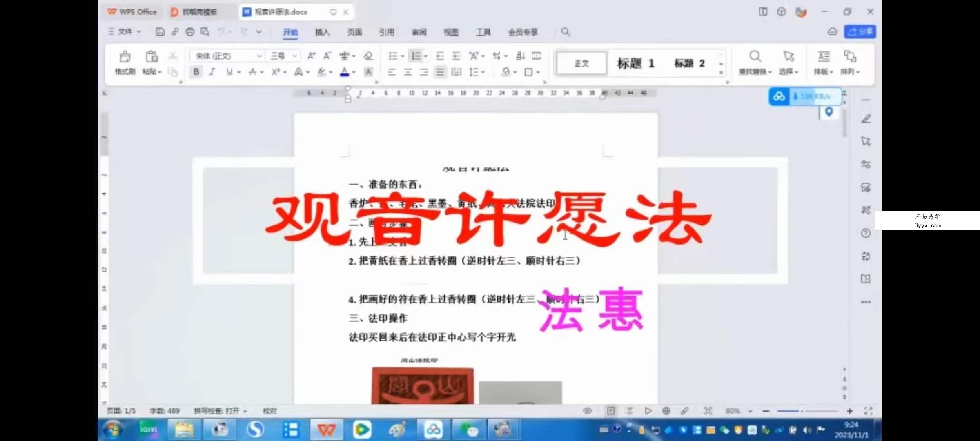Click the pen icon in right sidebar
Viewport: 980px width, 441px height.
866,119
